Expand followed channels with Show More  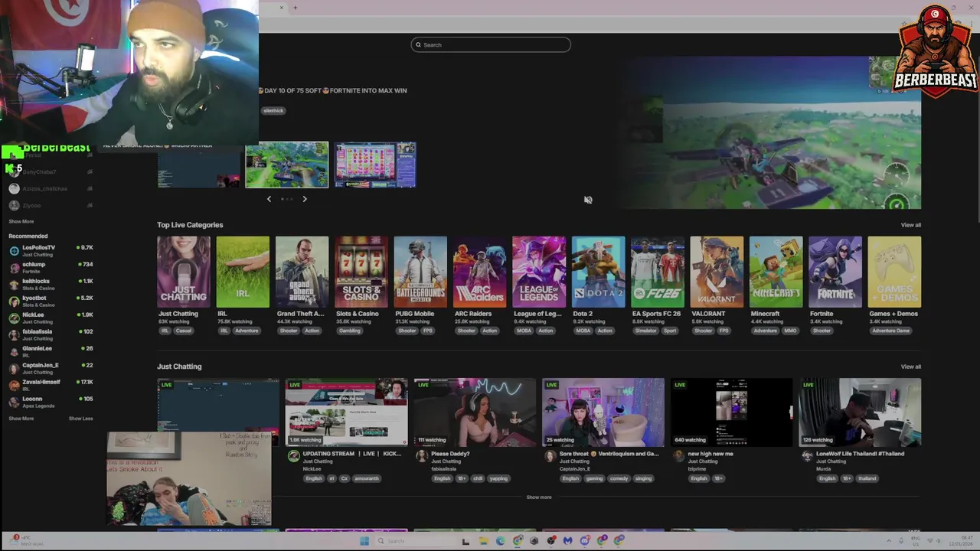pos(21,221)
